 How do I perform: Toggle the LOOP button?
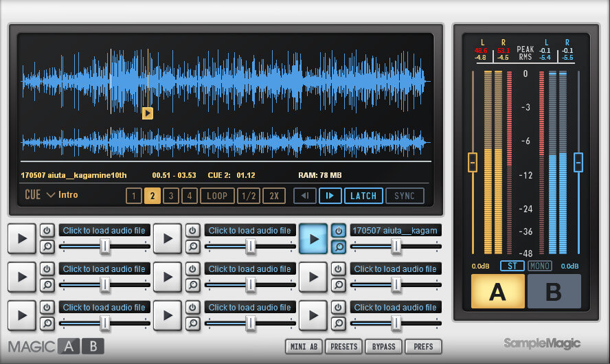pyautogui.click(x=217, y=196)
